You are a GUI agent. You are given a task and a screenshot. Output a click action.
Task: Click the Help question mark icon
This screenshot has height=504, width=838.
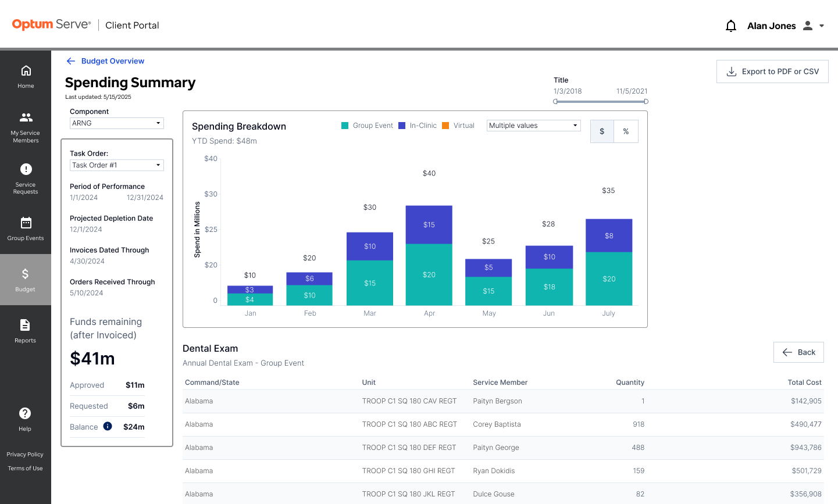[x=25, y=413]
